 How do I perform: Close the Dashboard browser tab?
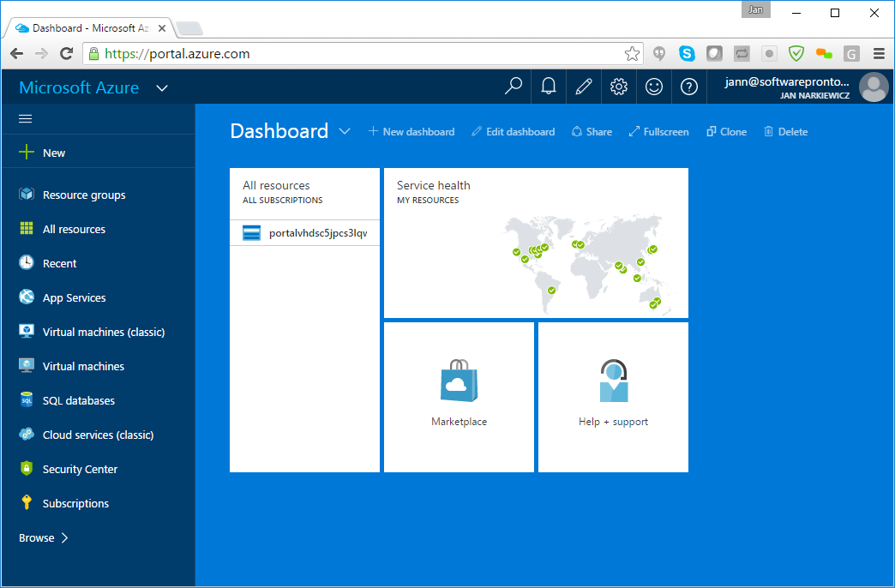[161, 28]
